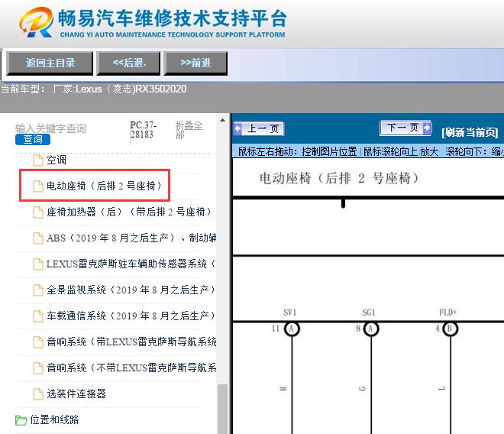Screen dimensions: 504x434
Task: Click the green folder icon beside 位置和线路
Action: pyautogui.click(x=21, y=420)
